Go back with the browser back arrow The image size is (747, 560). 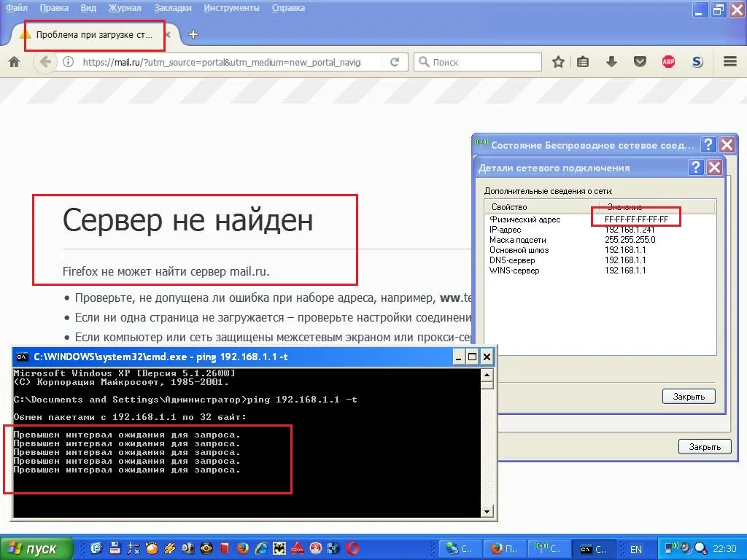click(44, 62)
